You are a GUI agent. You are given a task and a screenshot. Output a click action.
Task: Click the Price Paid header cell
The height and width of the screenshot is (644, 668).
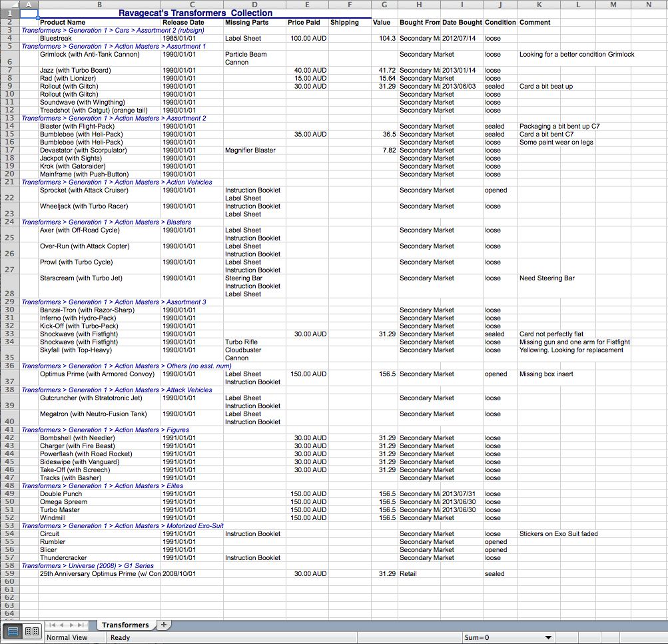click(x=307, y=22)
